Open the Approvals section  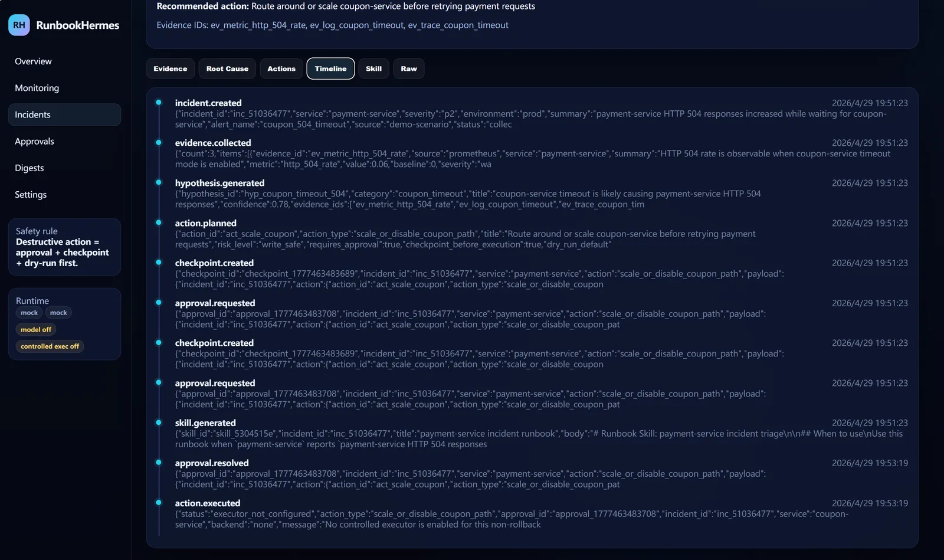(64, 141)
